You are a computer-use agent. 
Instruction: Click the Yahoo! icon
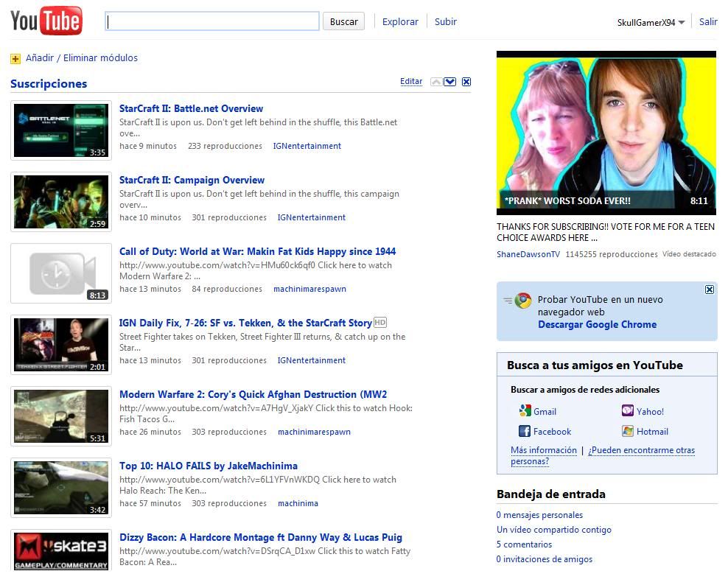[x=628, y=410]
